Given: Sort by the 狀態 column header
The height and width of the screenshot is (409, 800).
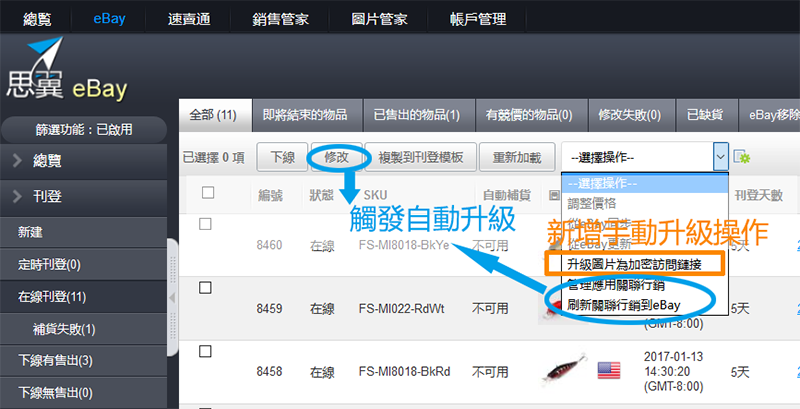Looking at the screenshot, I should pos(322,195).
